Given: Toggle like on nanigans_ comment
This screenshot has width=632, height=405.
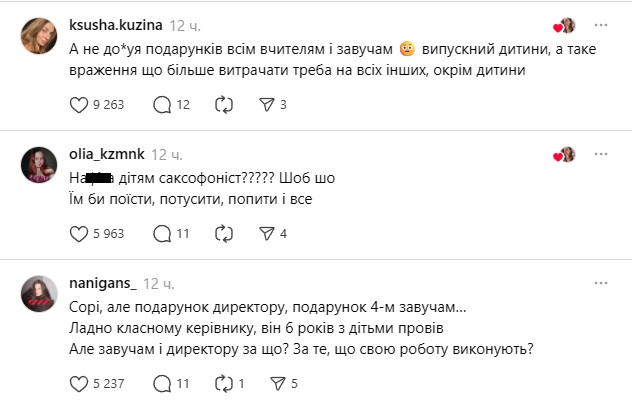Looking at the screenshot, I should click(x=81, y=383).
